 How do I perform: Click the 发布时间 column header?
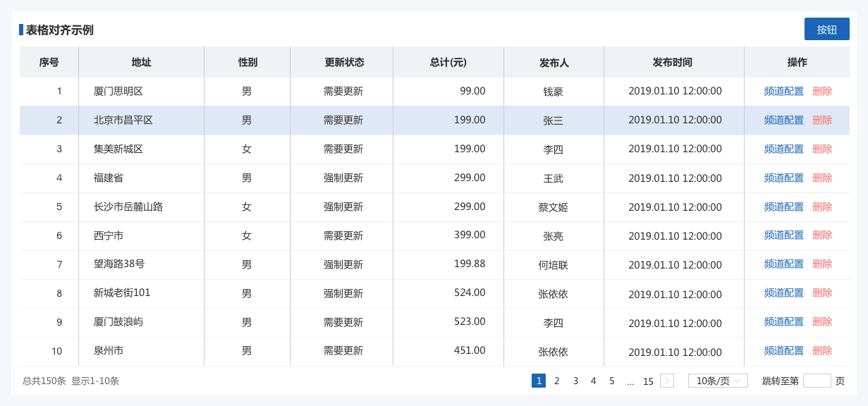[673, 62]
